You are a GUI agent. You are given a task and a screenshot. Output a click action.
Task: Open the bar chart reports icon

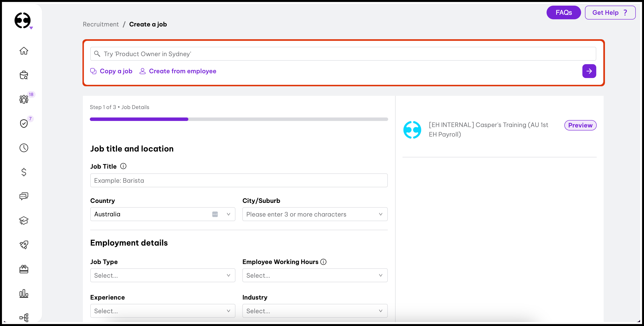[24, 293]
